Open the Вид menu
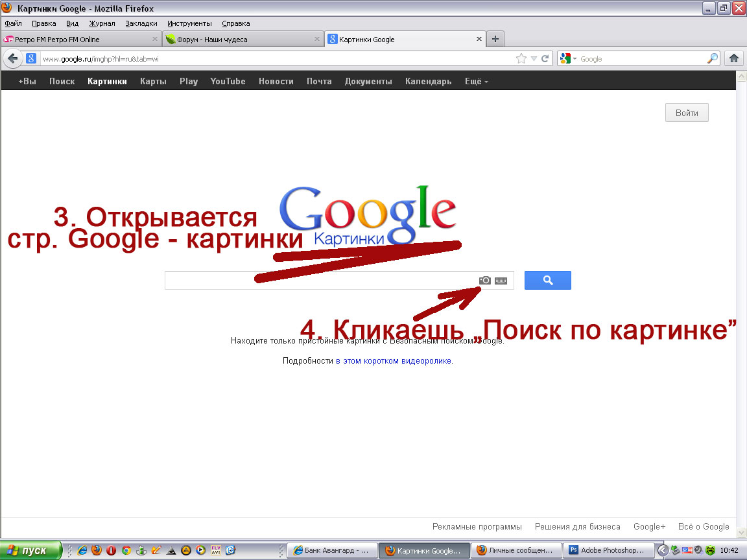 pos(73,23)
